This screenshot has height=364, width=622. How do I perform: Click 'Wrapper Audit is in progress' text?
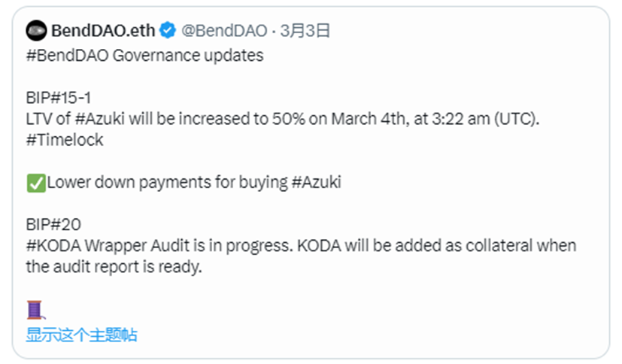pyautogui.click(x=189, y=245)
